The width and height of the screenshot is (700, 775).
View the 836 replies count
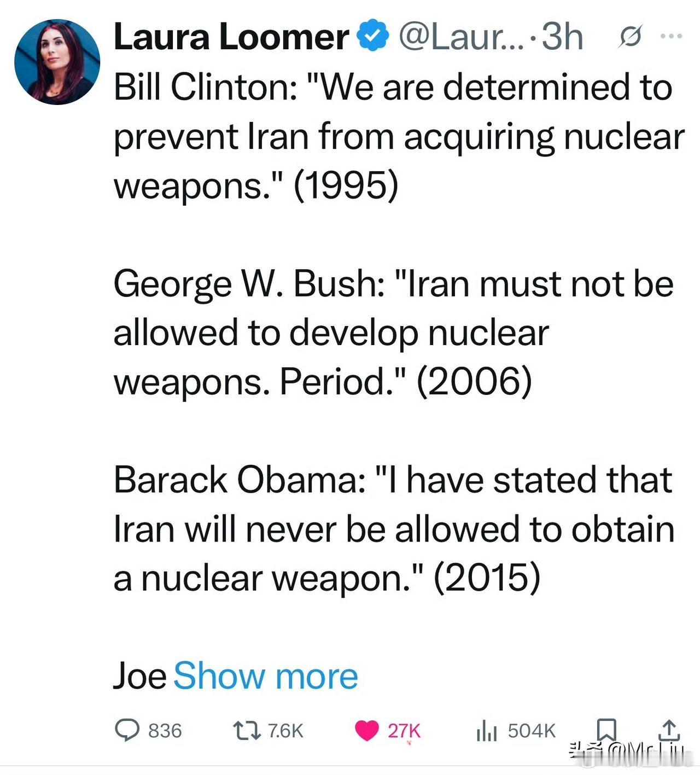[165, 731]
